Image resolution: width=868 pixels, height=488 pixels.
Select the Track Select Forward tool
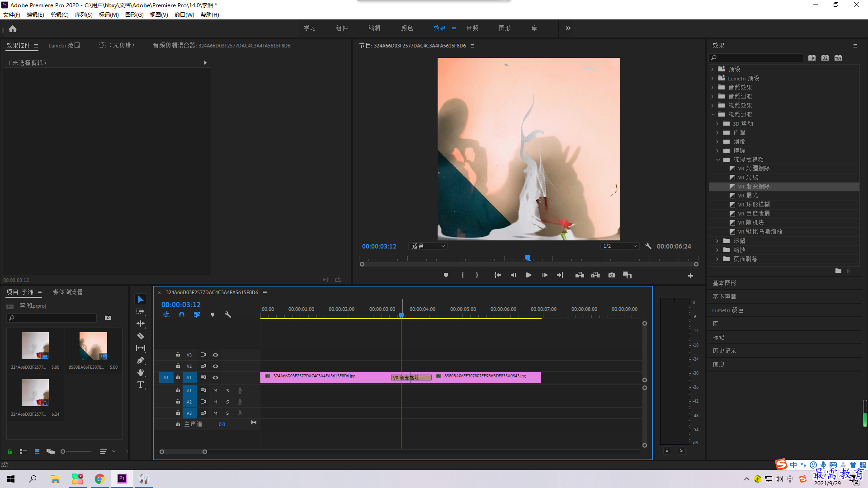[x=141, y=311]
